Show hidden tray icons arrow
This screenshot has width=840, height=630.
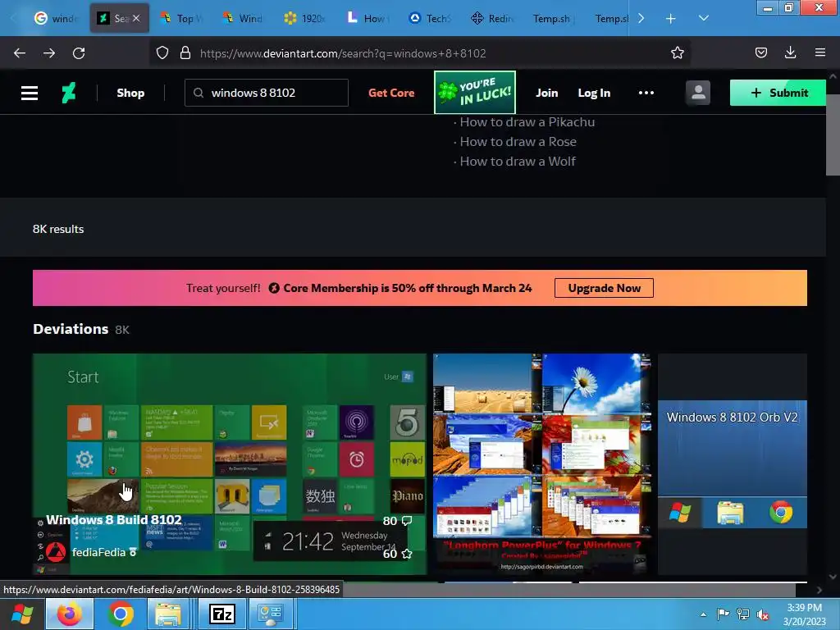click(x=703, y=614)
